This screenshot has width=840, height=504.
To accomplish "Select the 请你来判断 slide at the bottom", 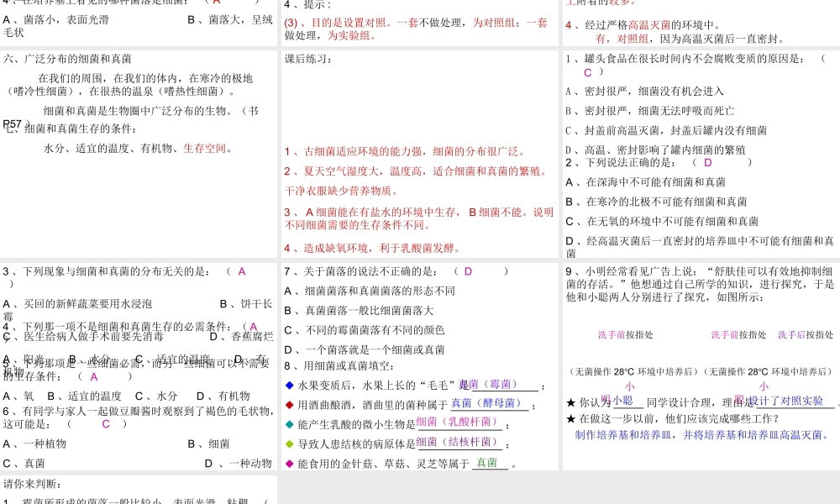I will point(139,490).
